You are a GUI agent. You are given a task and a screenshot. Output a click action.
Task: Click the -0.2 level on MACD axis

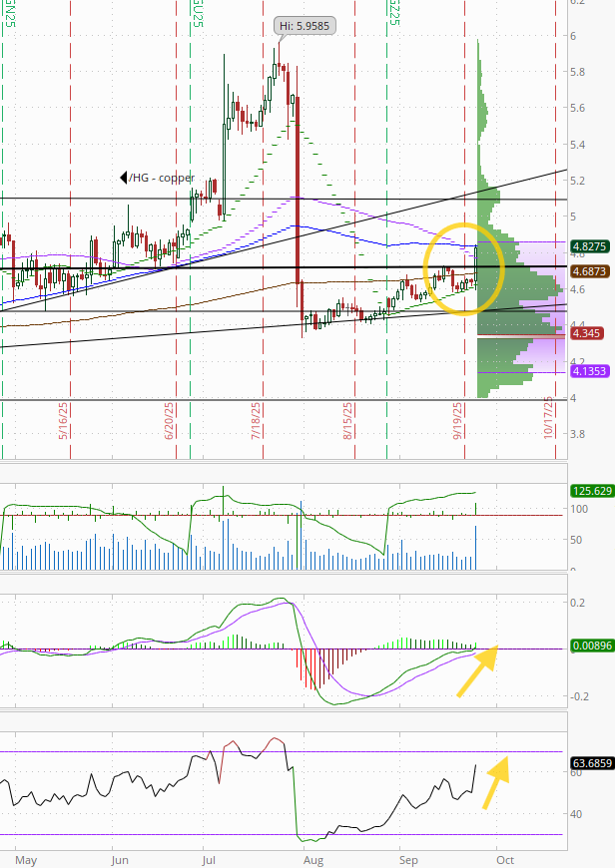579,696
